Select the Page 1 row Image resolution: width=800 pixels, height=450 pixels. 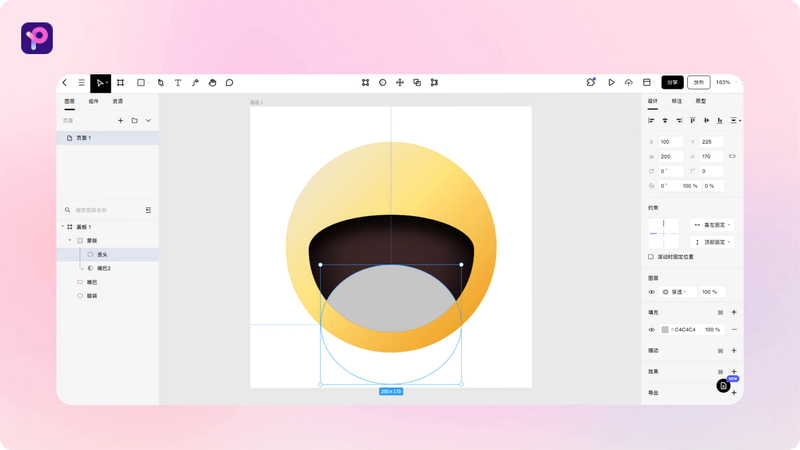(x=108, y=138)
